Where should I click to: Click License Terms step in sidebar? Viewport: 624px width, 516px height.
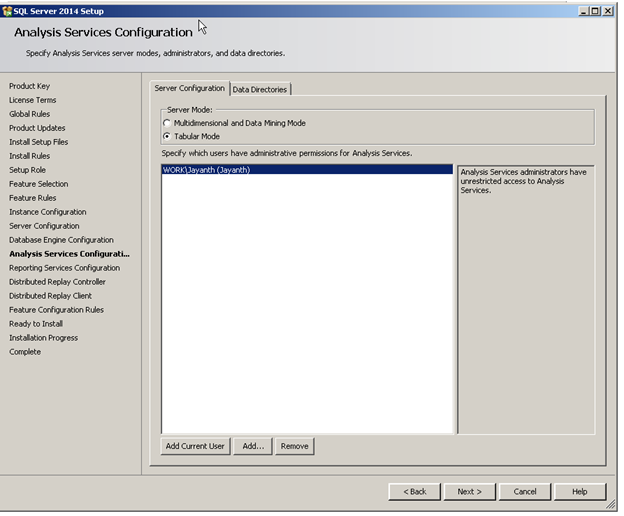click(x=33, y=100)
